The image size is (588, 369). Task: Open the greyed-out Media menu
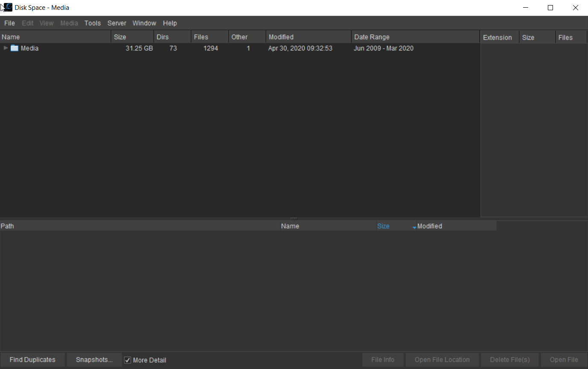point(69,23)
